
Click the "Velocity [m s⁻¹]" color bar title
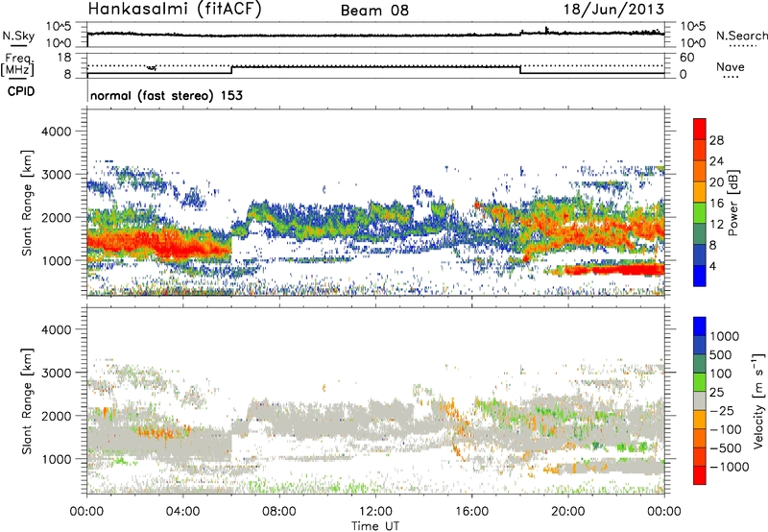758,400
